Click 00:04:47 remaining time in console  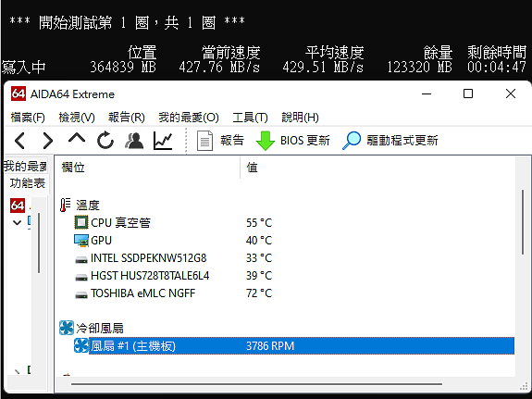(x=497, y=67)
